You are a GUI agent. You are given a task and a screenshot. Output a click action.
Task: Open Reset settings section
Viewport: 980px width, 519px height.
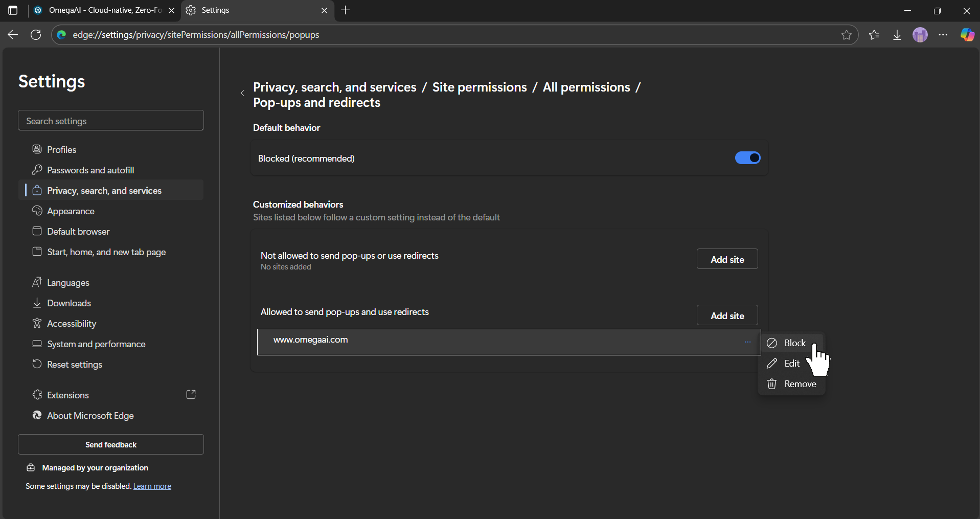(x=75, y=364)
